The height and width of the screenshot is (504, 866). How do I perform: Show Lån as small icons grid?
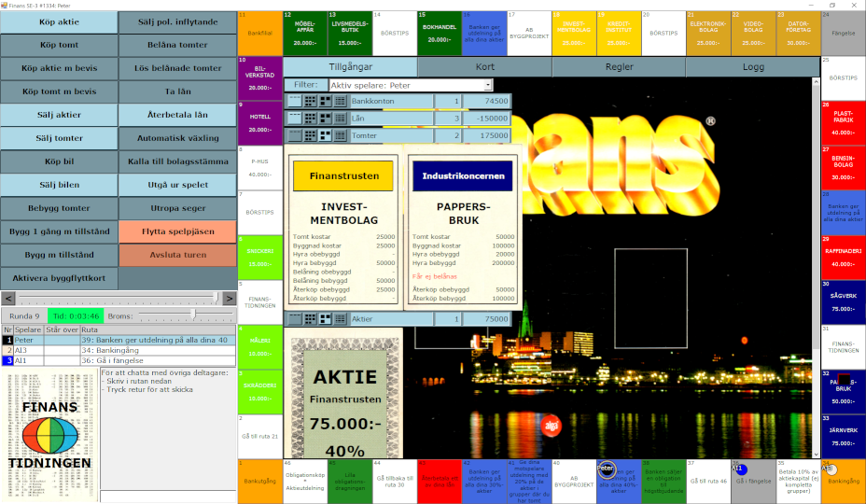(310, 119)
